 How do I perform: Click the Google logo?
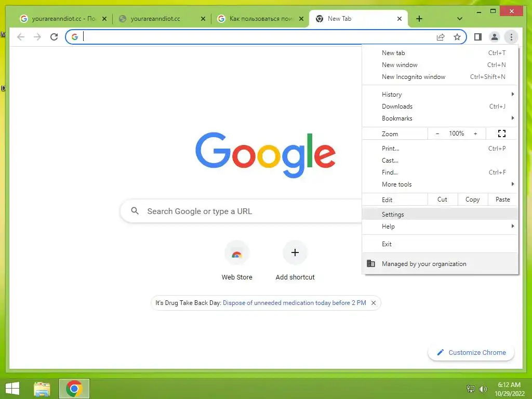[265, 155]
